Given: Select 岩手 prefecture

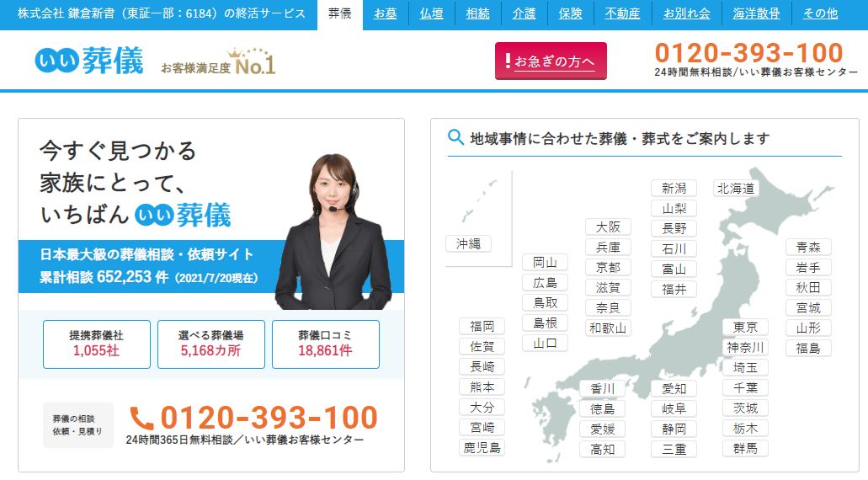Looking at the screenshot, I should point(808,268).
